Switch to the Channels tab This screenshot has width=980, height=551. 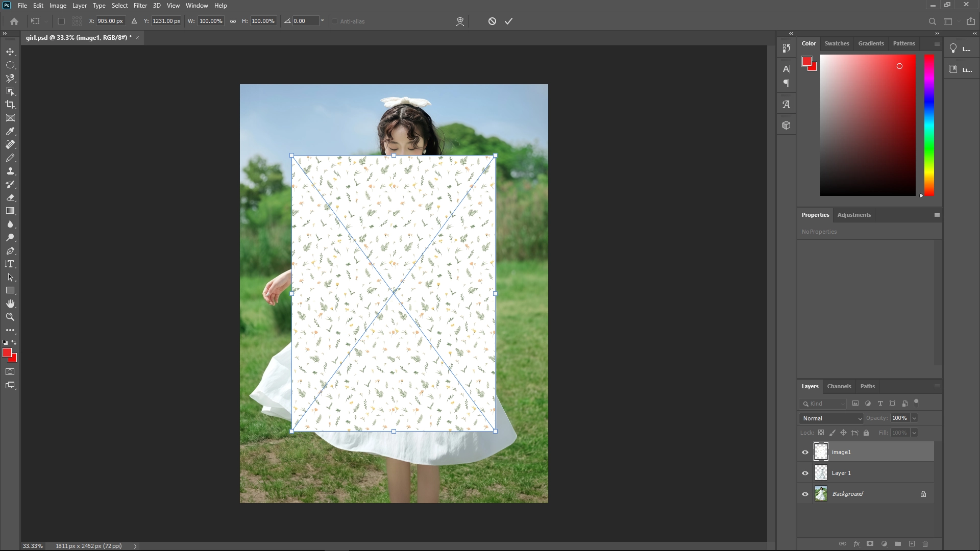tap(839, 386)
